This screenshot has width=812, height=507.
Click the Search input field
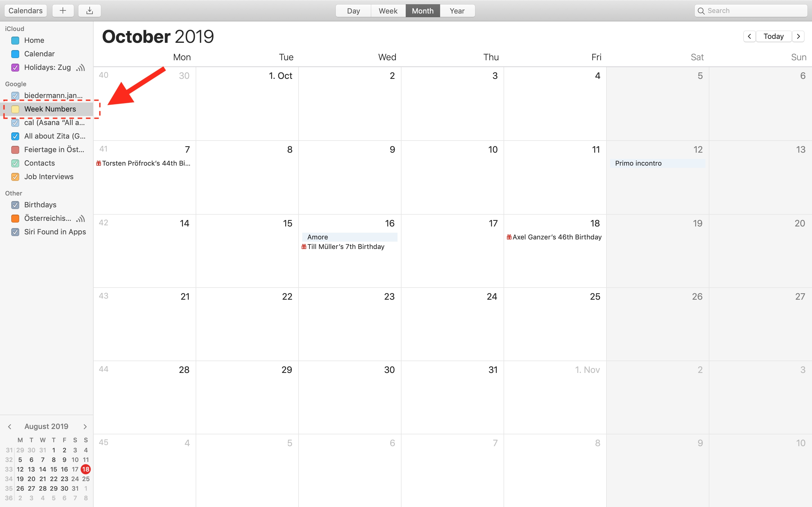(751, 10)
